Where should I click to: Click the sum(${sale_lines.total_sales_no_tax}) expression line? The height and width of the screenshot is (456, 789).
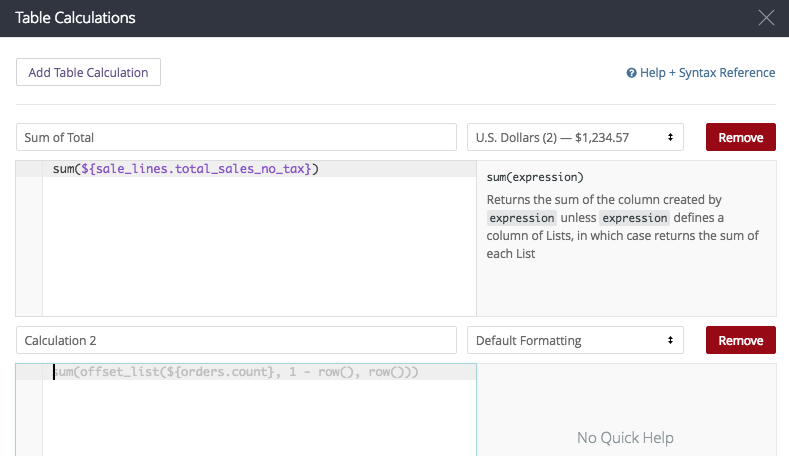186,169
